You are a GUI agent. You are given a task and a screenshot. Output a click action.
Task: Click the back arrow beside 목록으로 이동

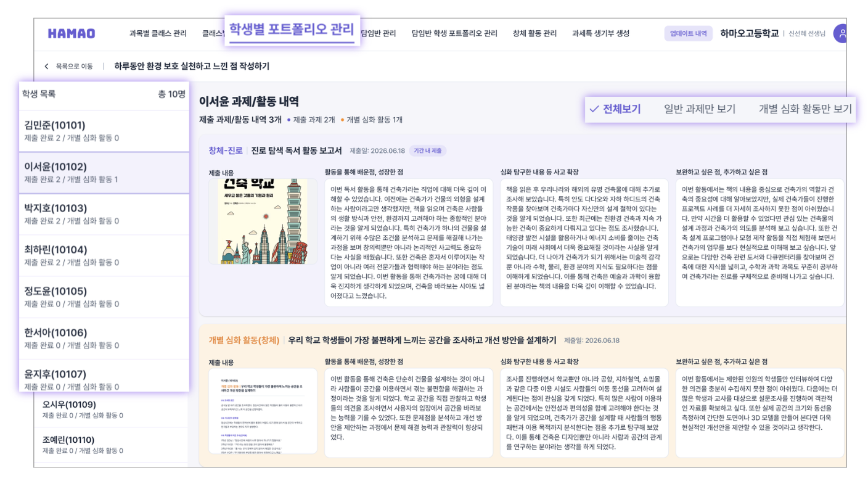46,66
